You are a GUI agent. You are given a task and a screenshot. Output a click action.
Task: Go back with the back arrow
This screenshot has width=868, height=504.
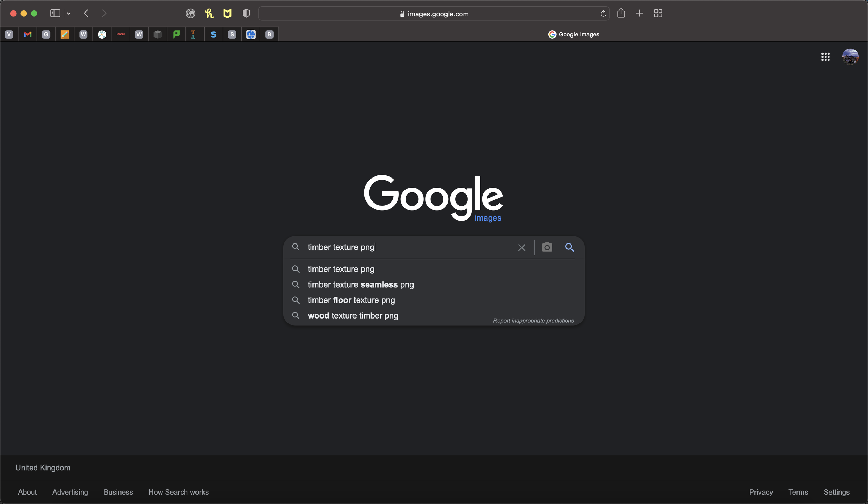click(86, 13)
